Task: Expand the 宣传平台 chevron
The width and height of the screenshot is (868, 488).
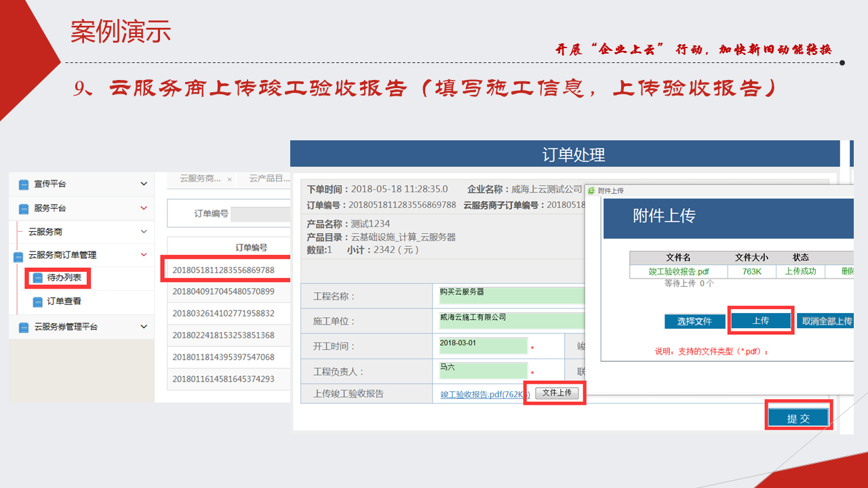Action: tap(144, 184)
